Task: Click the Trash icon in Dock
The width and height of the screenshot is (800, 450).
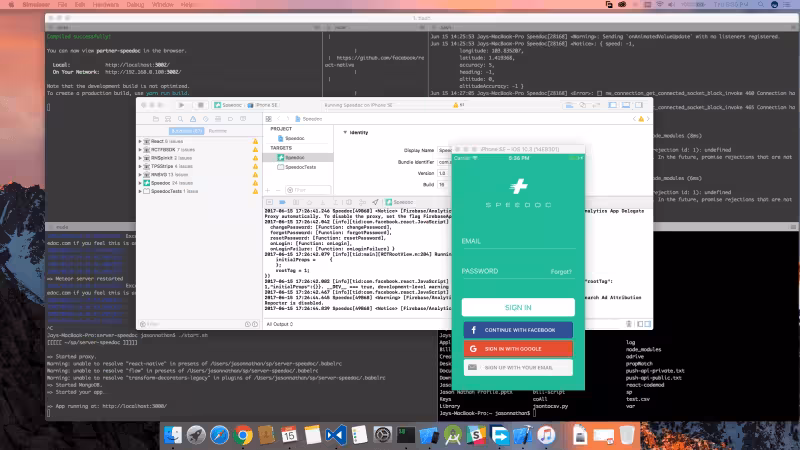Action: click(626, 436)
